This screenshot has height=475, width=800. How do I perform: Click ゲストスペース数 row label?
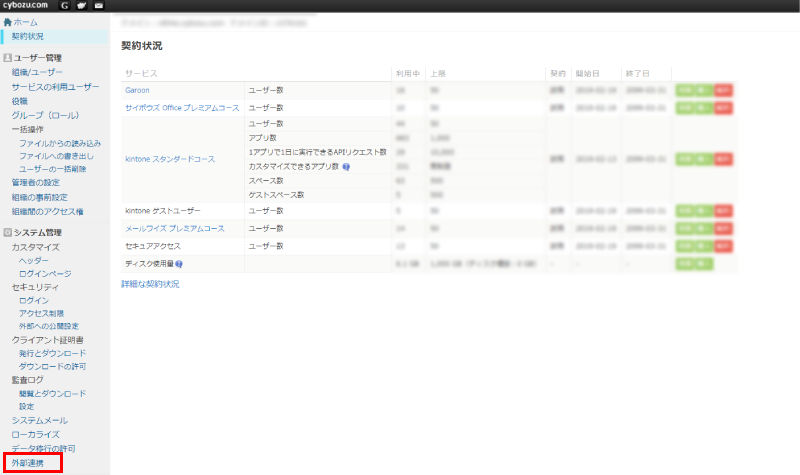point(277,195)
